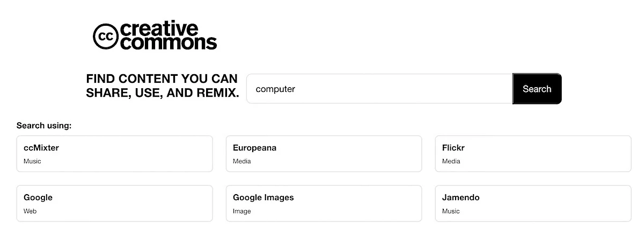Click the Web label under Google
The image size is (644, 228).
pos(30,211)
